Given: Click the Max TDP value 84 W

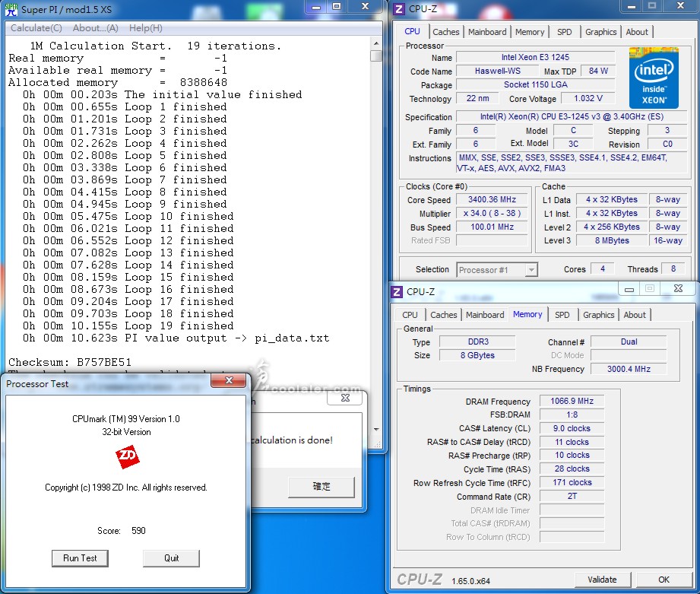Looking at the screenshot, I should (598, 71).
